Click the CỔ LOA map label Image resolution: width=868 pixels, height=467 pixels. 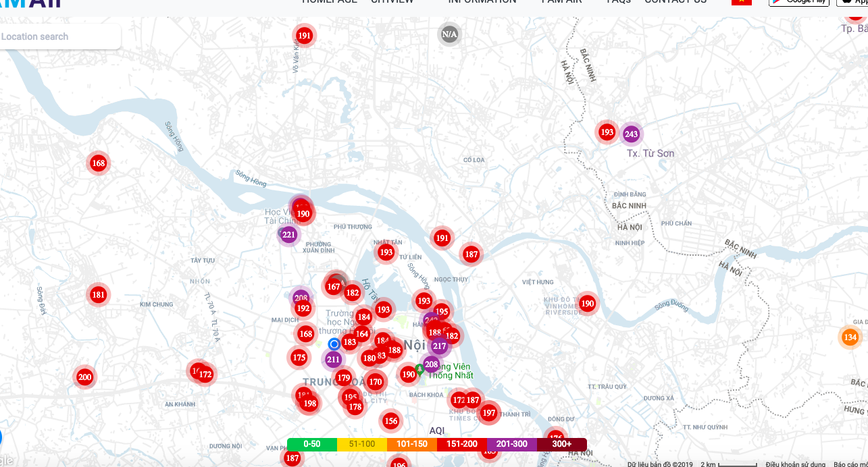(x=474, y=160)
